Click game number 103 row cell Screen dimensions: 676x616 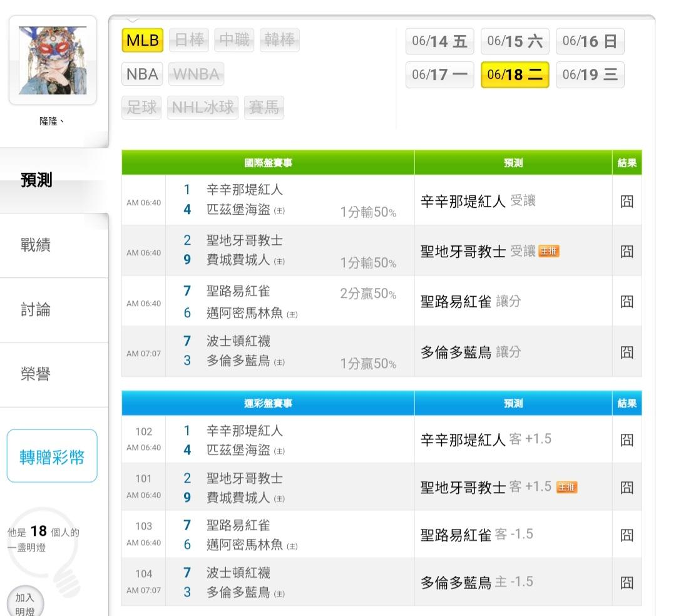pyautogui.click(x=143, y=534)
